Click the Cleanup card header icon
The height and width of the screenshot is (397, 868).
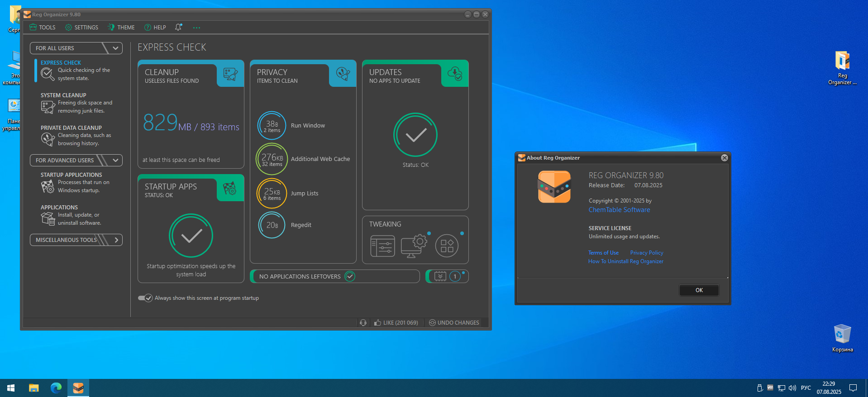[x=230, y=74]
